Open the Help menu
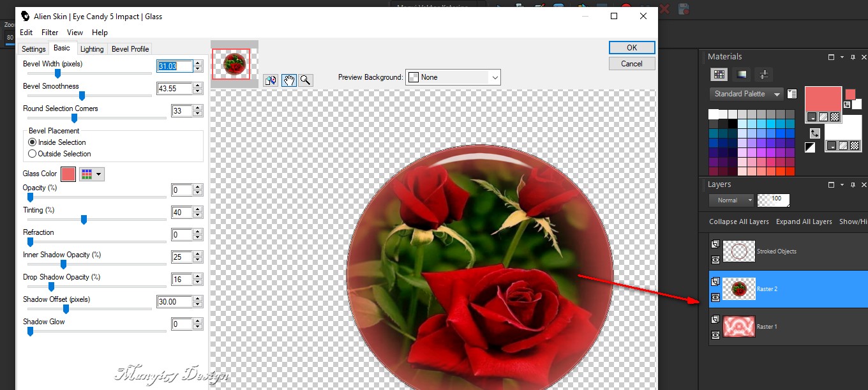The height and width of the screenshot is (390, 868). click(100, 33)
